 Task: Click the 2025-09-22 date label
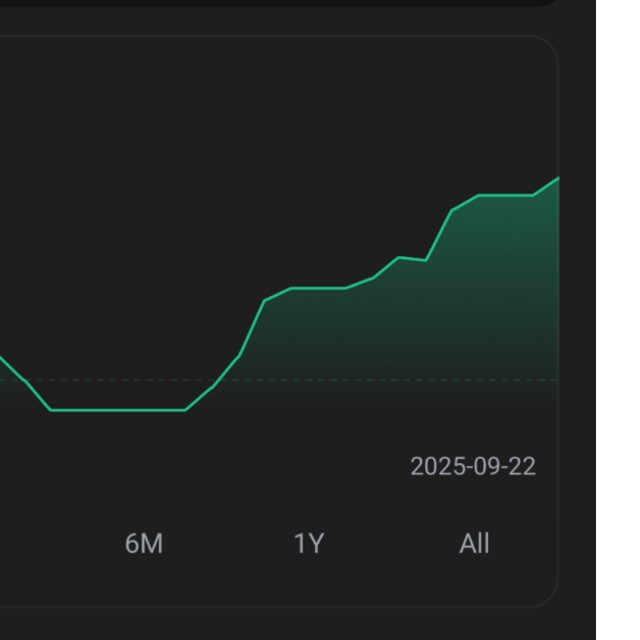473,466
